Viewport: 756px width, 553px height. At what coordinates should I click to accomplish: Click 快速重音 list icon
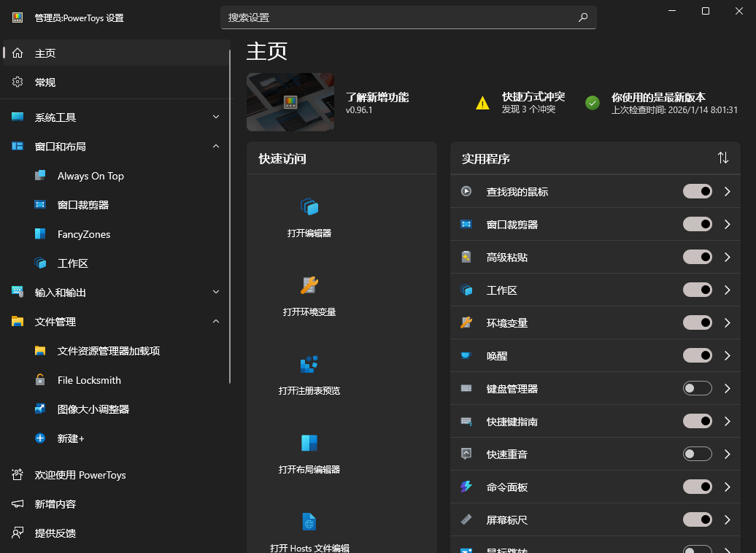pos(466,454)
